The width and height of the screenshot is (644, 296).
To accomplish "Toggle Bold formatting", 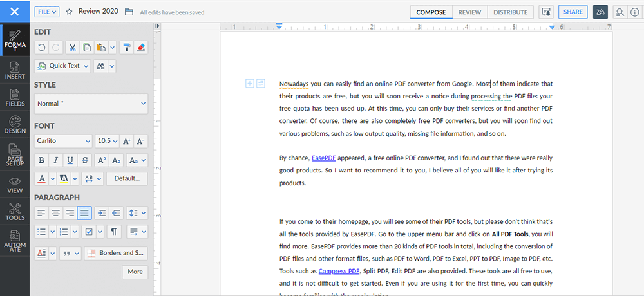I will pos(42,160).
